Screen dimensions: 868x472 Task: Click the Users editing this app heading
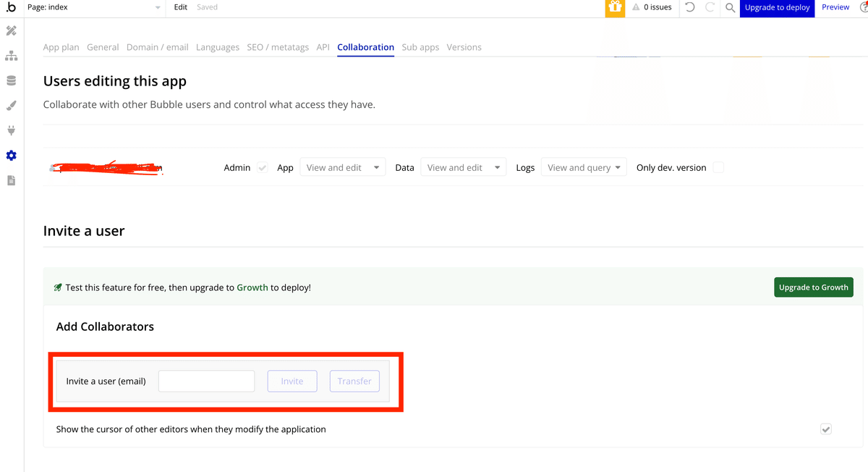coord(115,81)
